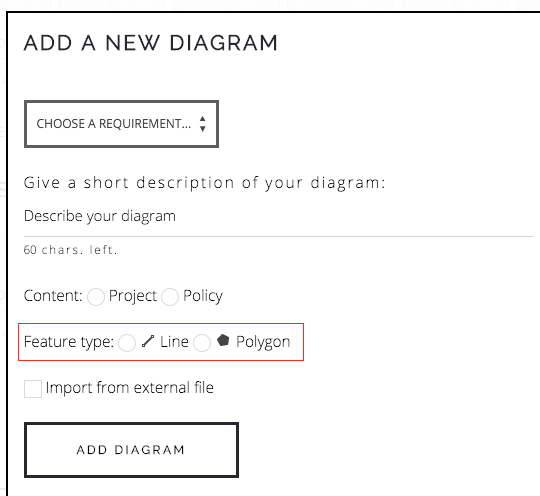Click the Add Diagram button
Image resolution: width=540 pixels, height=496 pixels.
[x=131, y=450]
